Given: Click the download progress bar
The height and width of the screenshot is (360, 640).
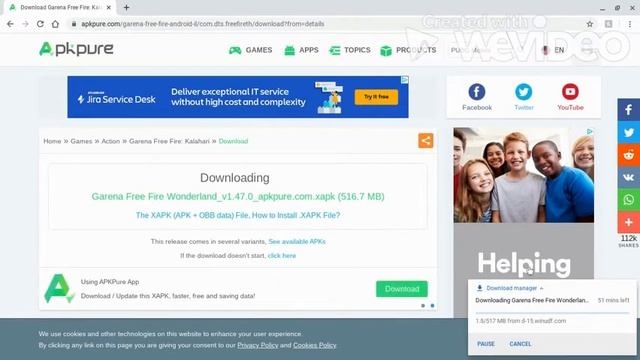Looking at the screenshot, I should [x=552, y=313].
